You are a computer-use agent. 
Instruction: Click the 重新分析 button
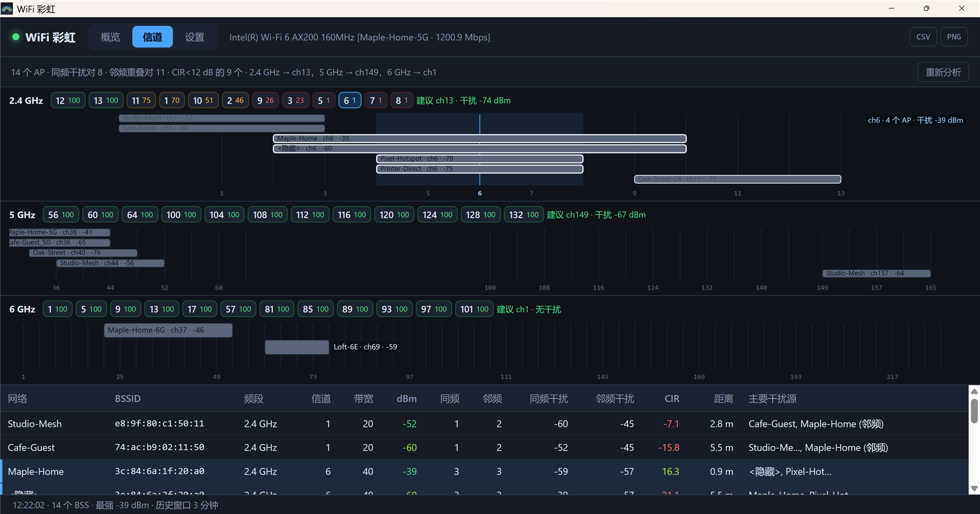pyautogui.click(x=943, y=72)
